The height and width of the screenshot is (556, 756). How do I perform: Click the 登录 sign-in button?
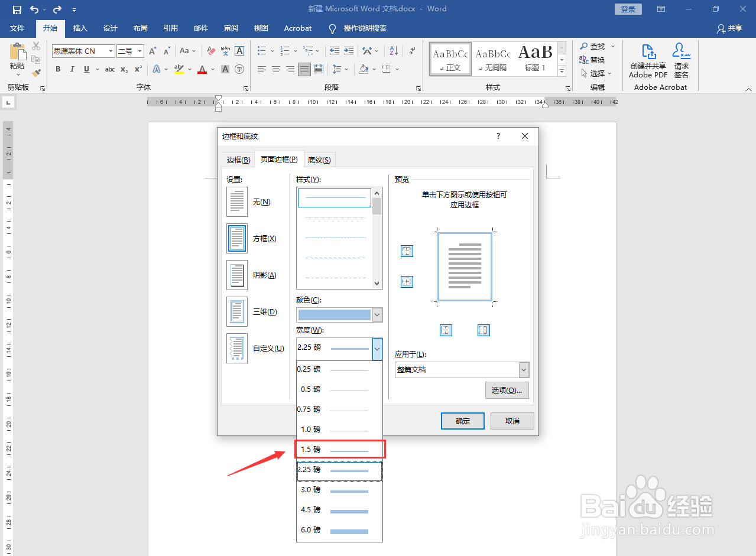tap(628, 9)
